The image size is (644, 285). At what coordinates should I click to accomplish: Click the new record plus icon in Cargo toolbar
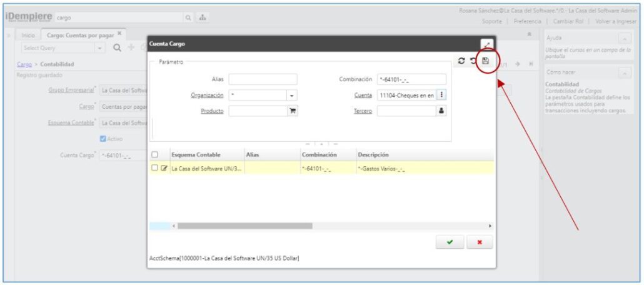(131, 47)
